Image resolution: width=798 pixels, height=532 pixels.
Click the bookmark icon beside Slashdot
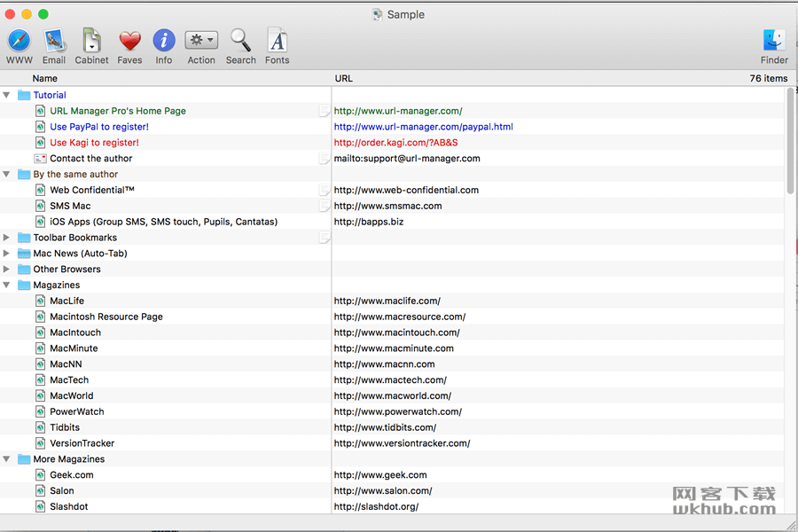[40, 506]
